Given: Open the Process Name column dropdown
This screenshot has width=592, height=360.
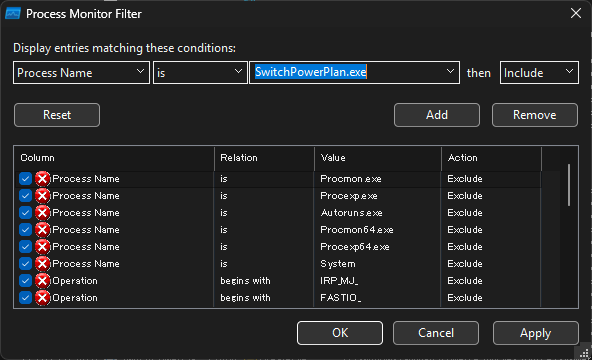Looking at the screenshot, I should pyautogui.click(x=82, y=72).
